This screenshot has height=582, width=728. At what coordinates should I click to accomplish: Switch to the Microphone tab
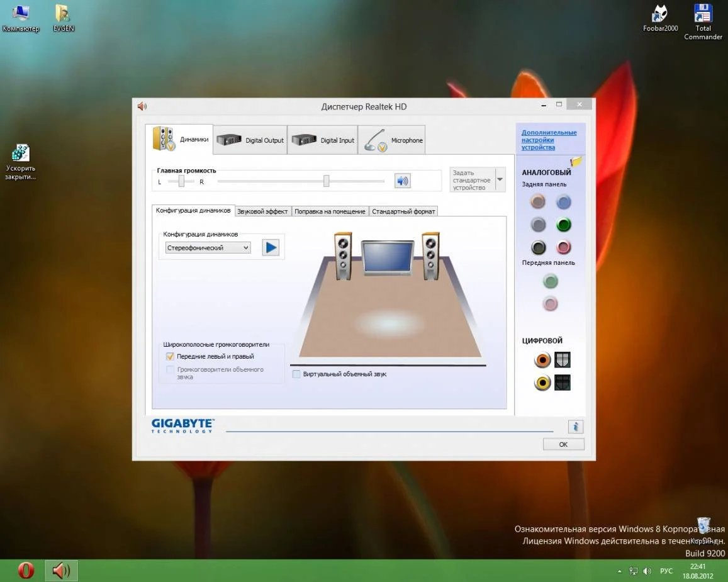coord(392,140)
